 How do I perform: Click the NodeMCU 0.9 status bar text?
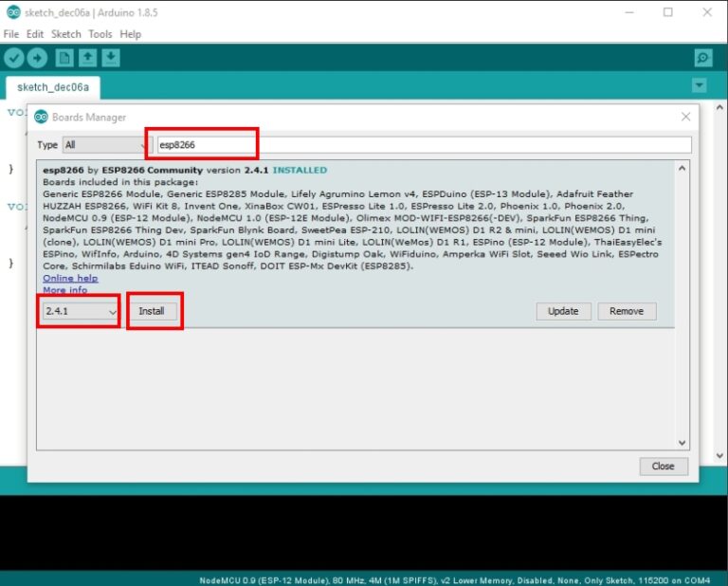click(455, 580)
